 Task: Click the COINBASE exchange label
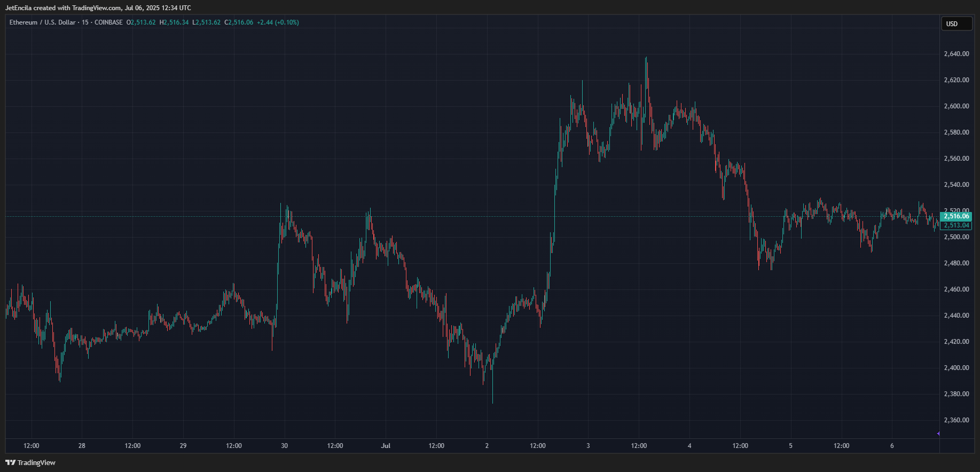(x=108, y=22)
